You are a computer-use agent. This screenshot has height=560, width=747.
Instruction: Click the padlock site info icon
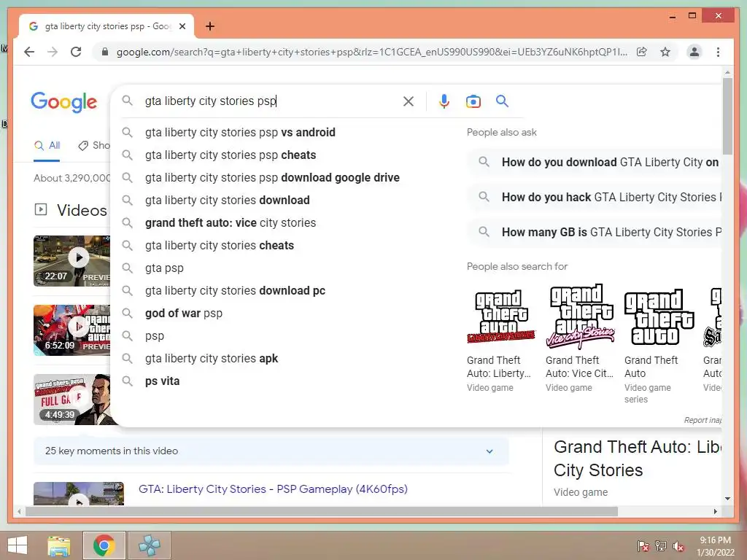[x=105, y=52]
